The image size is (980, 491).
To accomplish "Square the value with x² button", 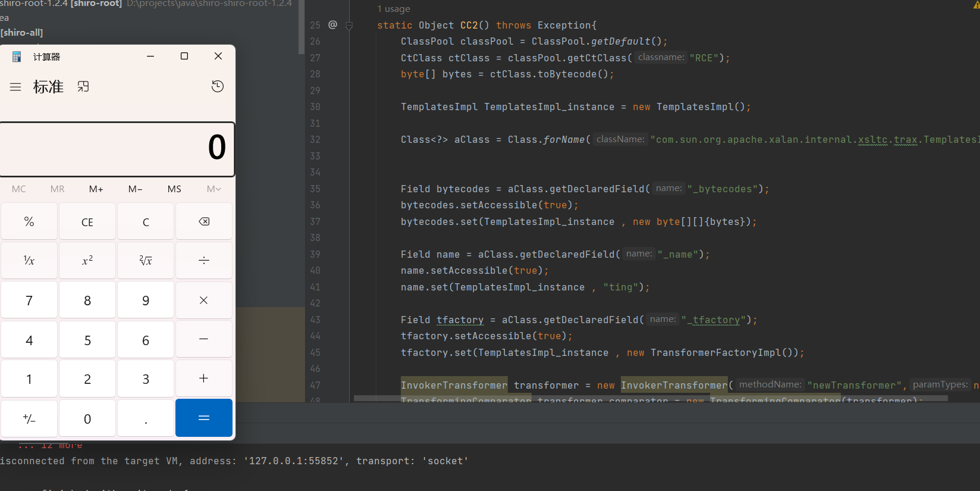I will pyautogui.click(x=87, y=260).
